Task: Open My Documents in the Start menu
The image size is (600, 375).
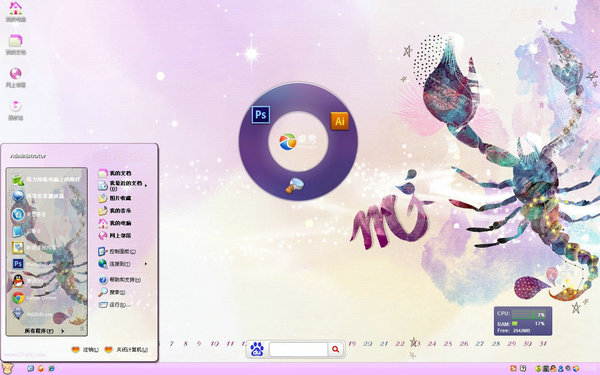Action: pos(115,173)
